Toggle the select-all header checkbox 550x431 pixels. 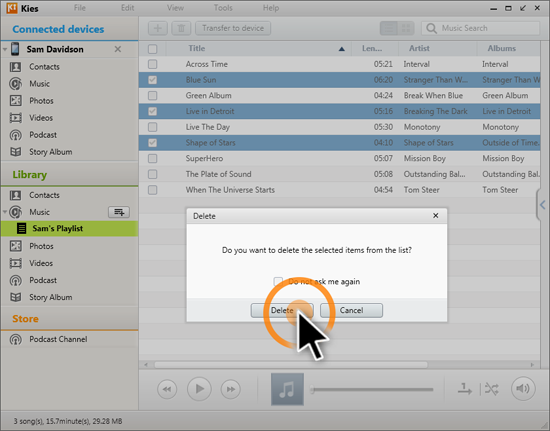point(153,49)
